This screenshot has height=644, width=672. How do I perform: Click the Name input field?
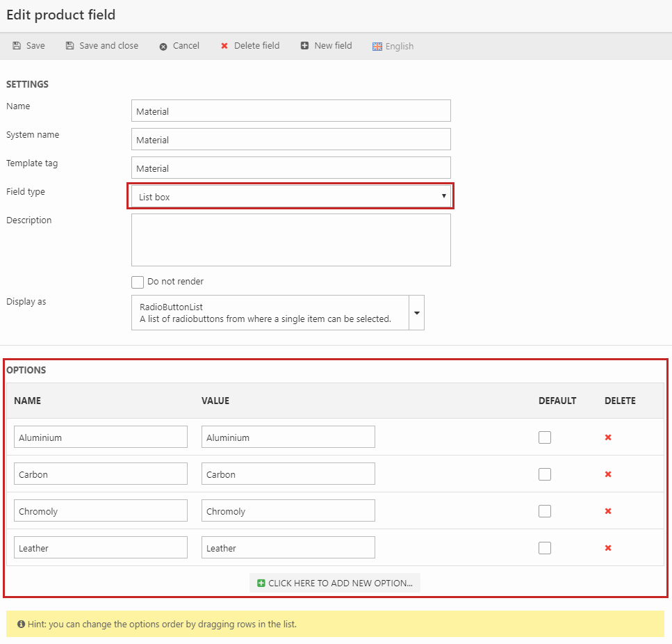tap(291, 111)
